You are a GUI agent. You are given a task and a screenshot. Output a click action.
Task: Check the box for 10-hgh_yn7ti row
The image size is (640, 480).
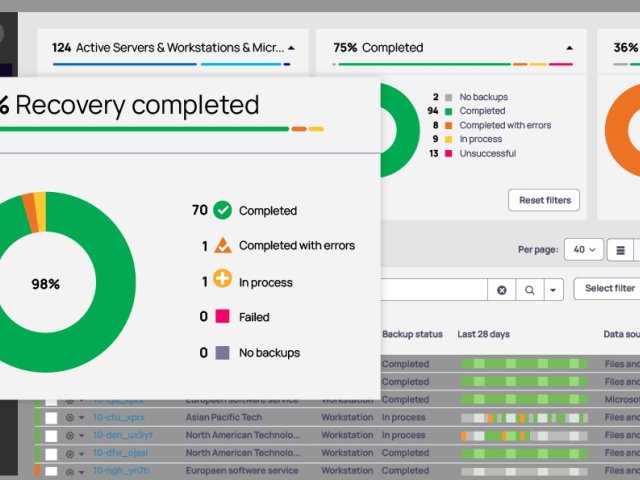[51, 471]
